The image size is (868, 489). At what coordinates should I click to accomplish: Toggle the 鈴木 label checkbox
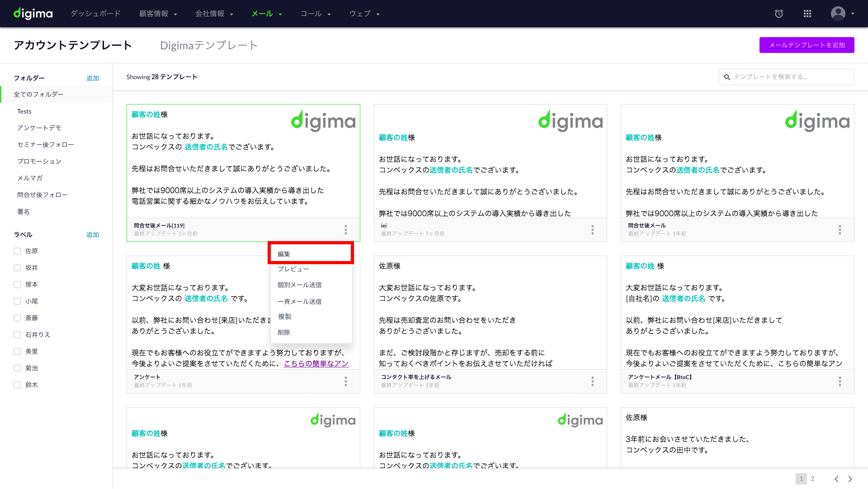click(17, 385)
